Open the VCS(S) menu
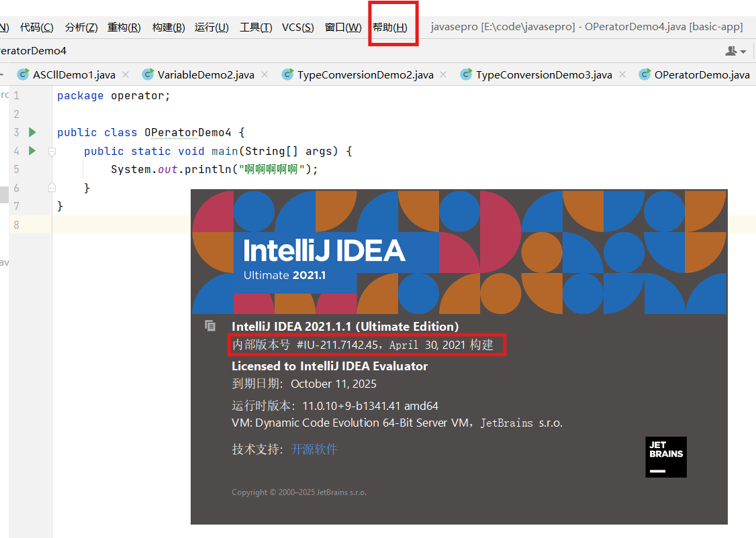 click(297, 28)
